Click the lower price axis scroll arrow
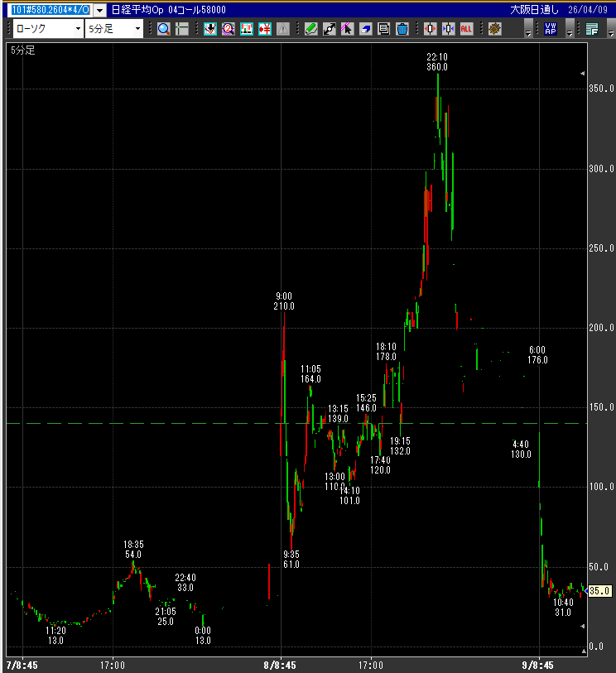Viewport: 616px width, 673px height. [x=583, y=626]
